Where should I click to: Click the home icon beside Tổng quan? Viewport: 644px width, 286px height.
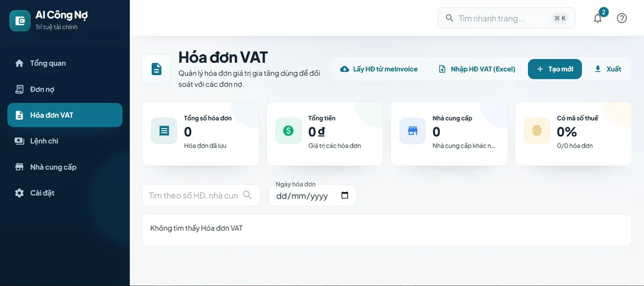click(x=19, y=63)
